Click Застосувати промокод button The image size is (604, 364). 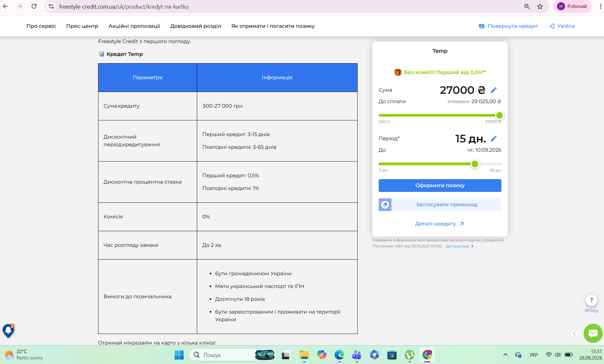[x=446, y=205]
